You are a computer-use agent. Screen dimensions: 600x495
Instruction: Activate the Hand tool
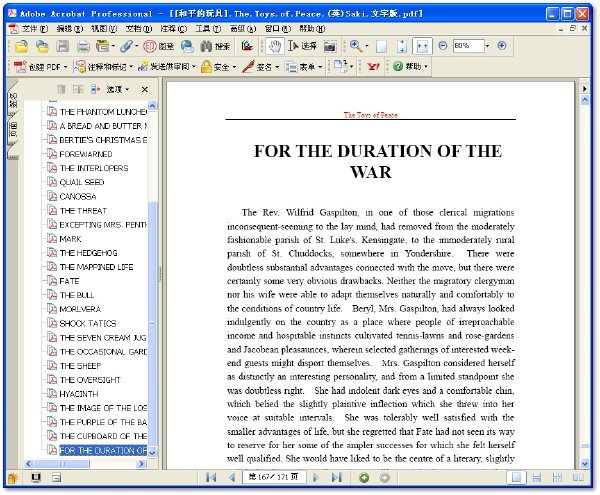[x=274, y=46]
